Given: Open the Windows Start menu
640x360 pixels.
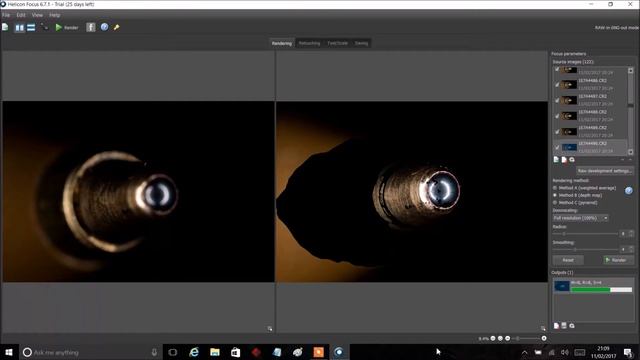Looking at the screenshot, I should 9,352.
